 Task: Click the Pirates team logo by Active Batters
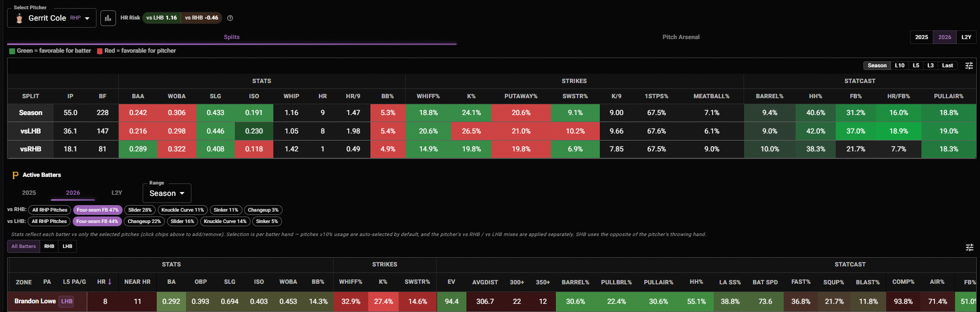coord(15,175)
